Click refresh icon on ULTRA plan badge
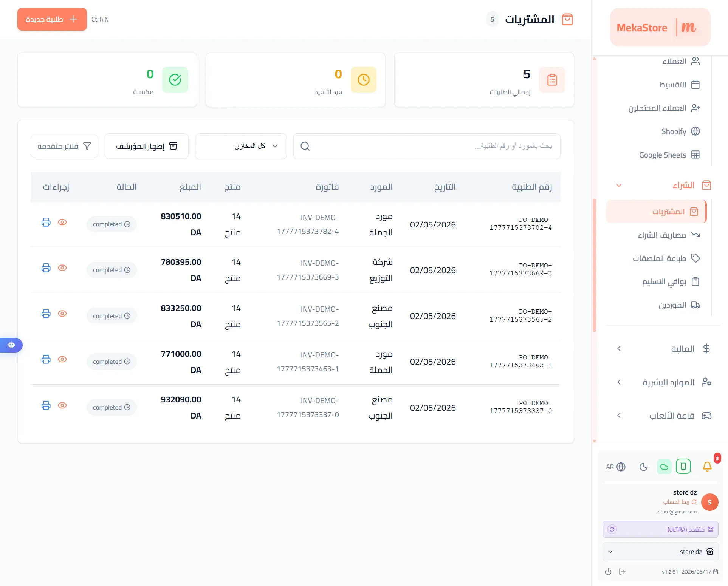 coord(612,529)
